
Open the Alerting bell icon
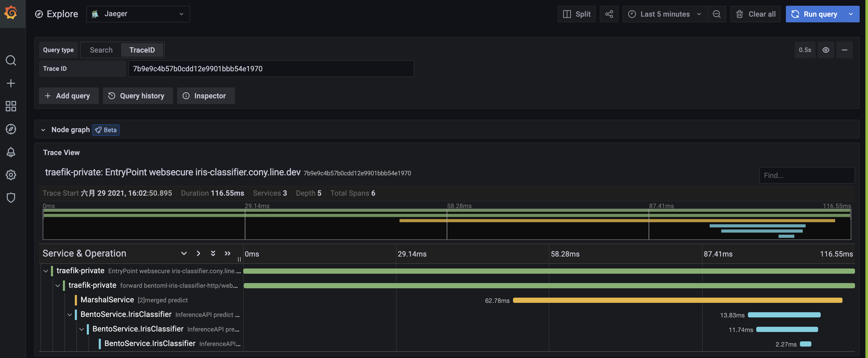pos(11,152)
